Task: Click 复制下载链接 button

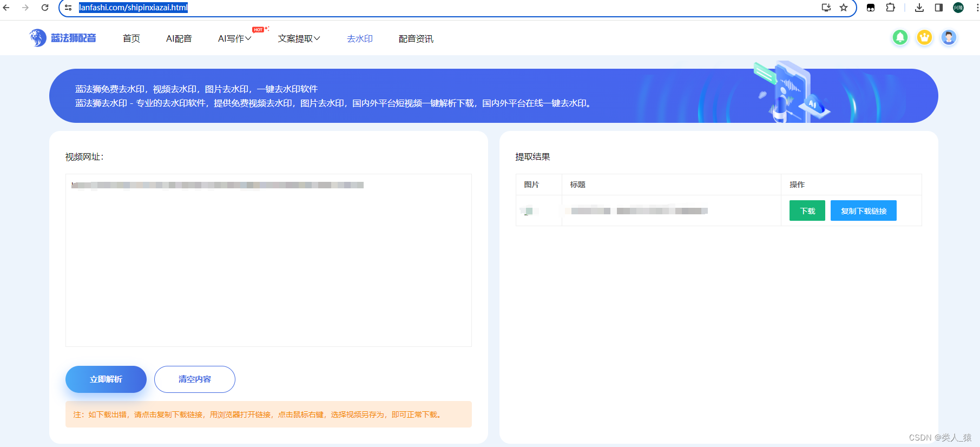Action: click(864, 211)
